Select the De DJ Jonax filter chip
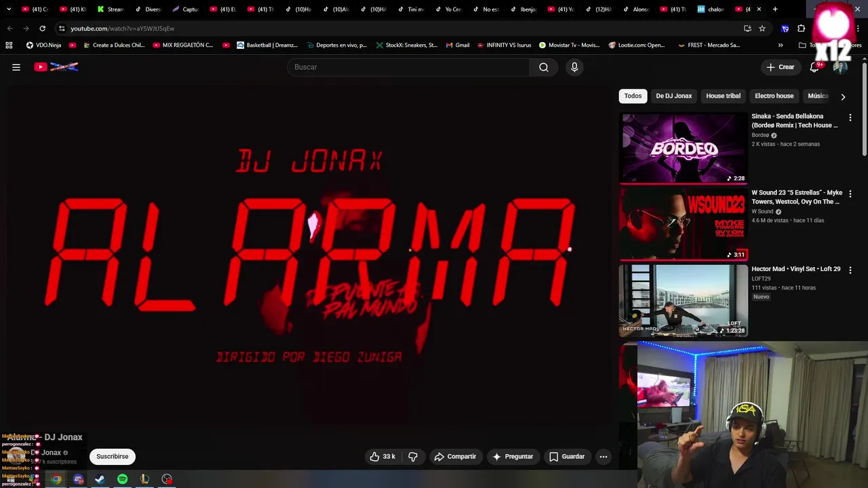868x488 pixels. [673, 96]
